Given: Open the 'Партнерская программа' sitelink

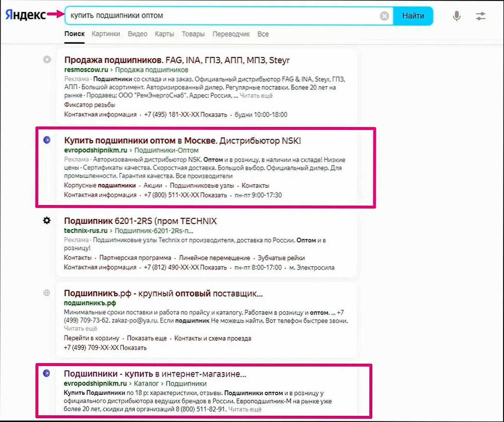Looking at the screenshot, I should point(135,258).
